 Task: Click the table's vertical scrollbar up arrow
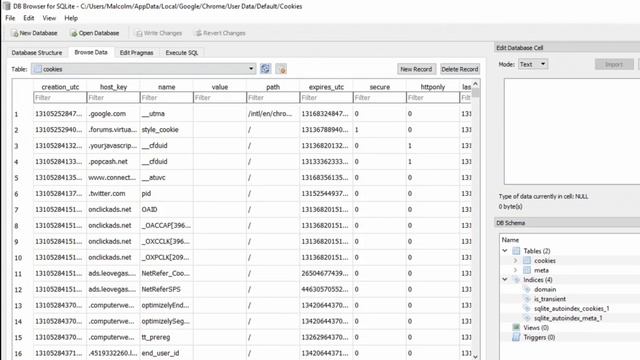click(x=476, y=84)
